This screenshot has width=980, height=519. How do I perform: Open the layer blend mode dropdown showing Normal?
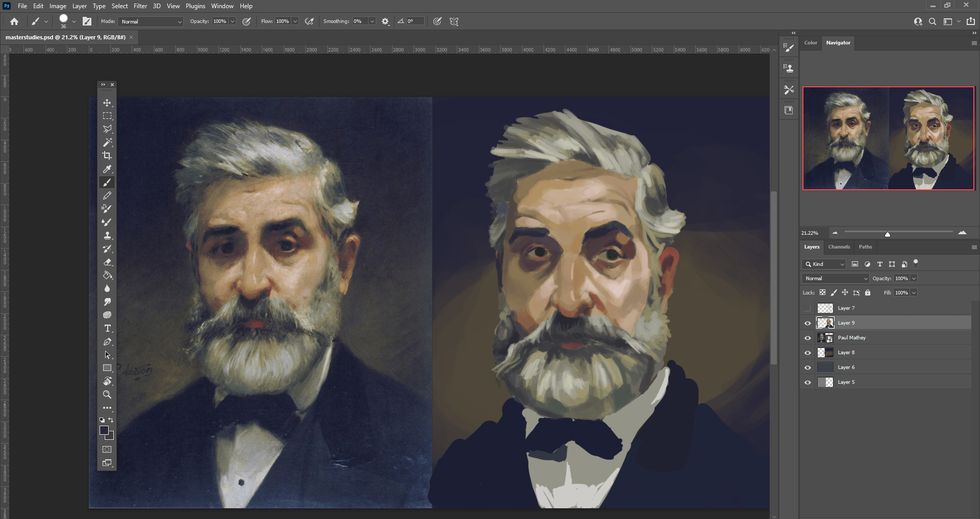835,278
